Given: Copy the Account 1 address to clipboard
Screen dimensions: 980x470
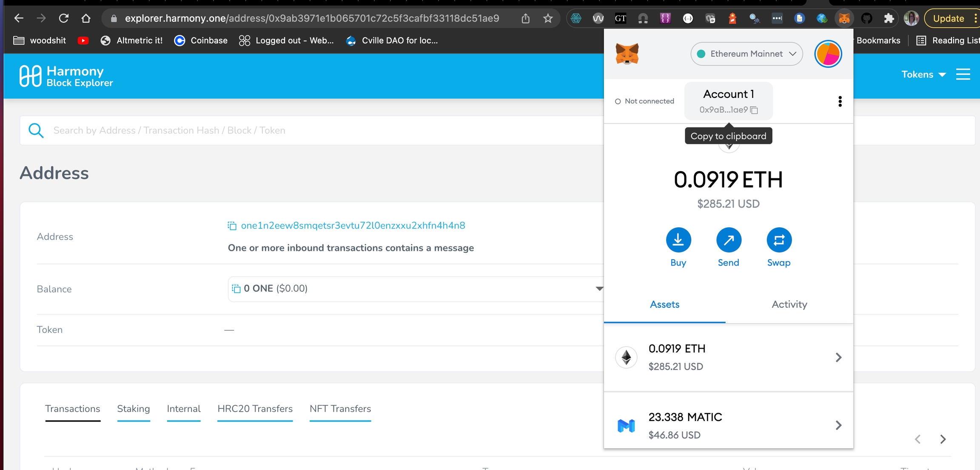Looking at the screenshot, I should coord(754,110).
